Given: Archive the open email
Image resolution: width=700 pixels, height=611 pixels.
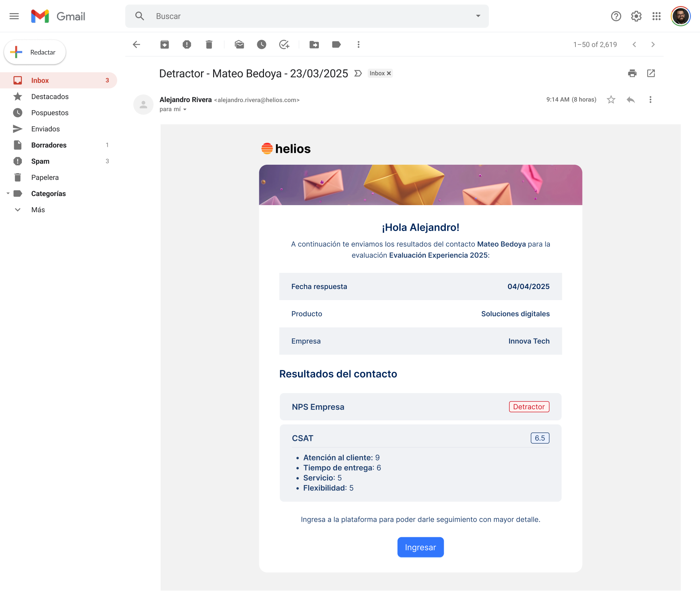Looking at the screenshot, I should click(165, 44).
